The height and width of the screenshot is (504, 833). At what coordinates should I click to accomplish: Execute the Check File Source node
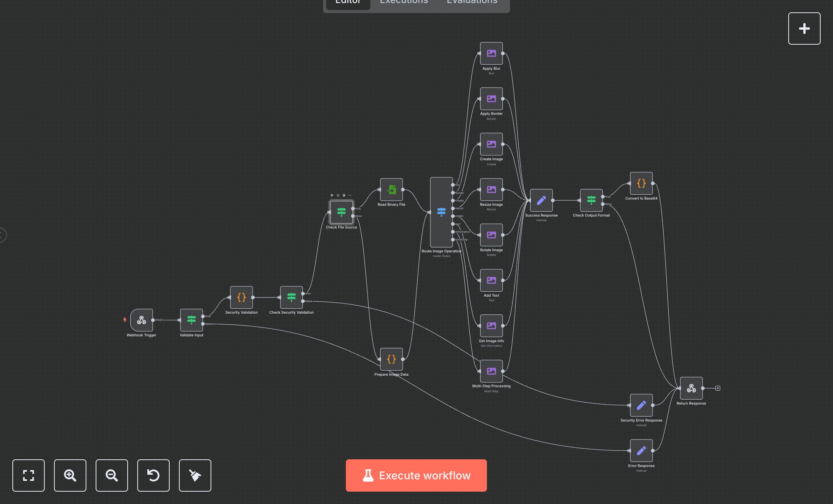332,195
